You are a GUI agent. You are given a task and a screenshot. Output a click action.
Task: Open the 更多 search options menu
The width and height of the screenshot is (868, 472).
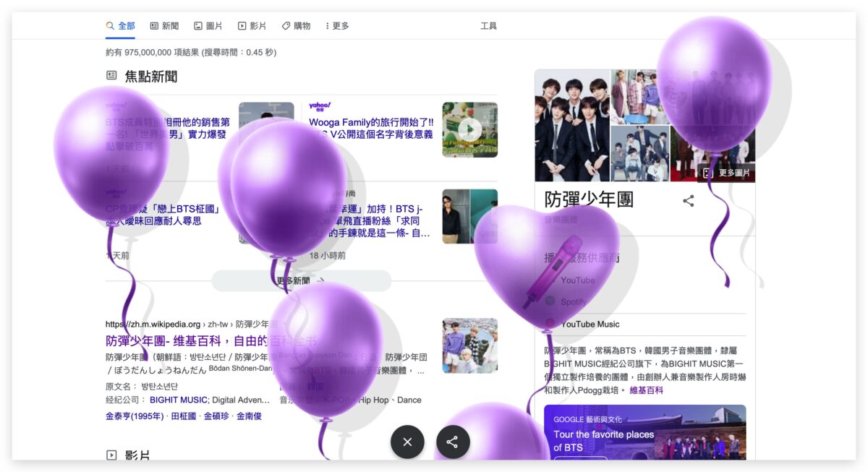(x=337, y=26)
